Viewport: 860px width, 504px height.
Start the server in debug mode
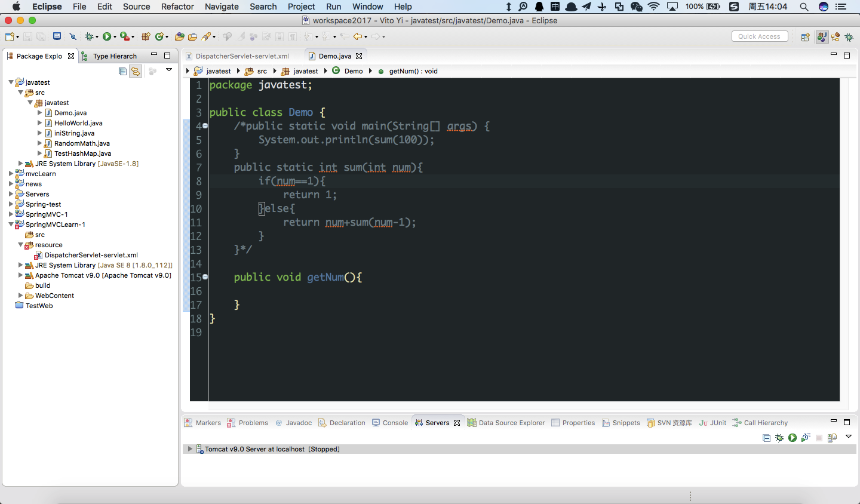pos(779,438)
